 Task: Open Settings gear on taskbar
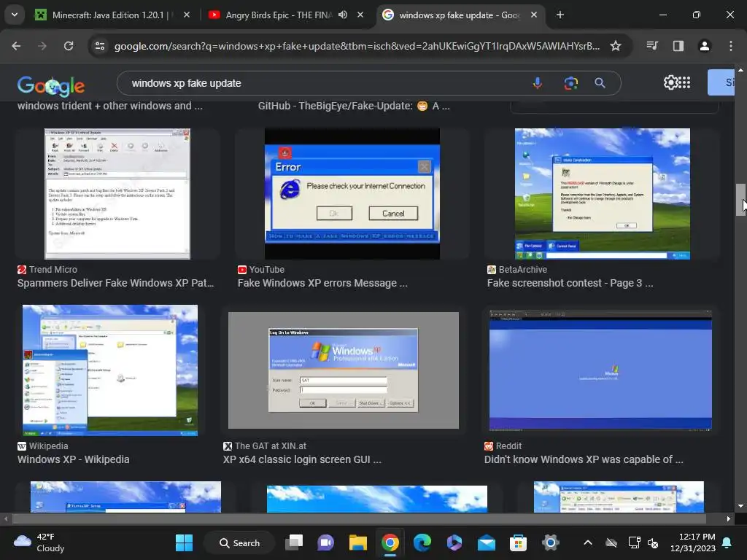point(550,542)
